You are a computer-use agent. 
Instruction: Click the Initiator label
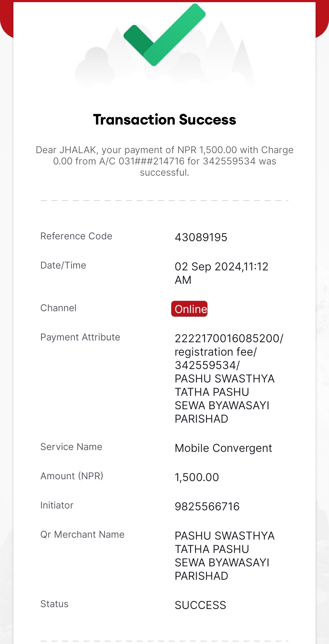point(57,505)
